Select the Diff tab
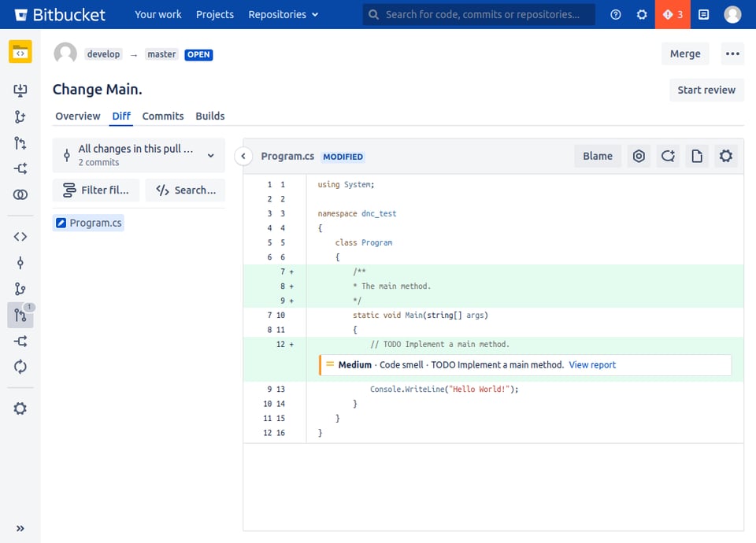756x543 pixels. coord(121,116)
